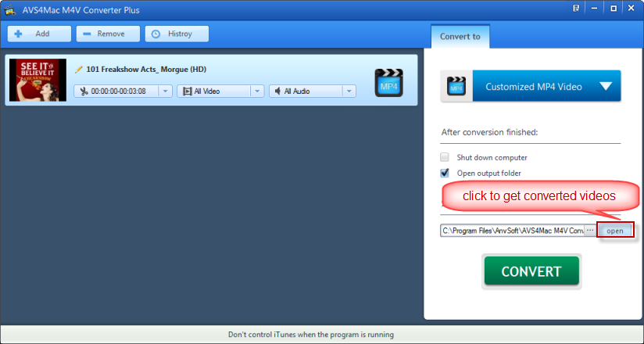Close the AVS4Mac M4V Converter window
The image size is (644, 344).
pos(631,9)
